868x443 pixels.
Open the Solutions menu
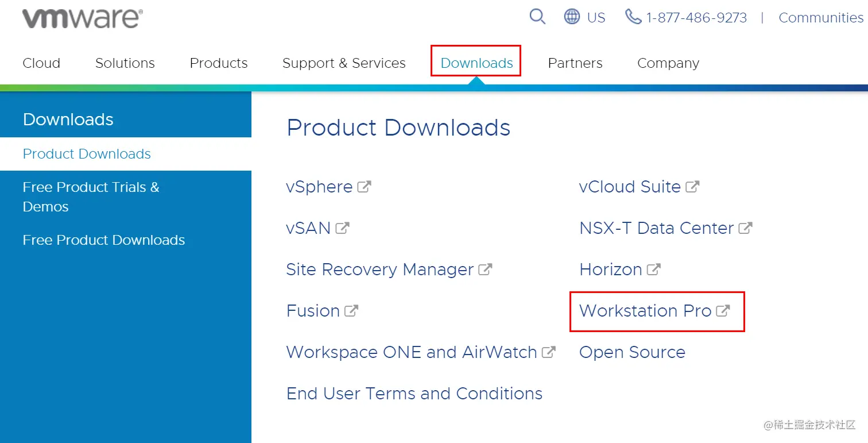pyautogui.click(x=125, y=63)
